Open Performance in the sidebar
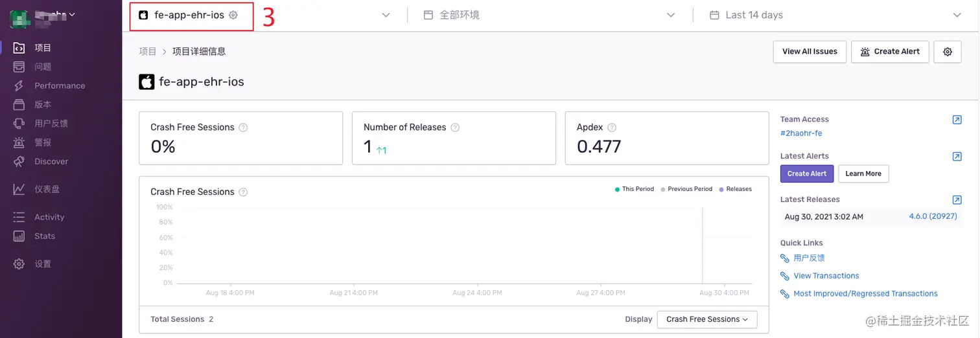 tap(60, 85)
